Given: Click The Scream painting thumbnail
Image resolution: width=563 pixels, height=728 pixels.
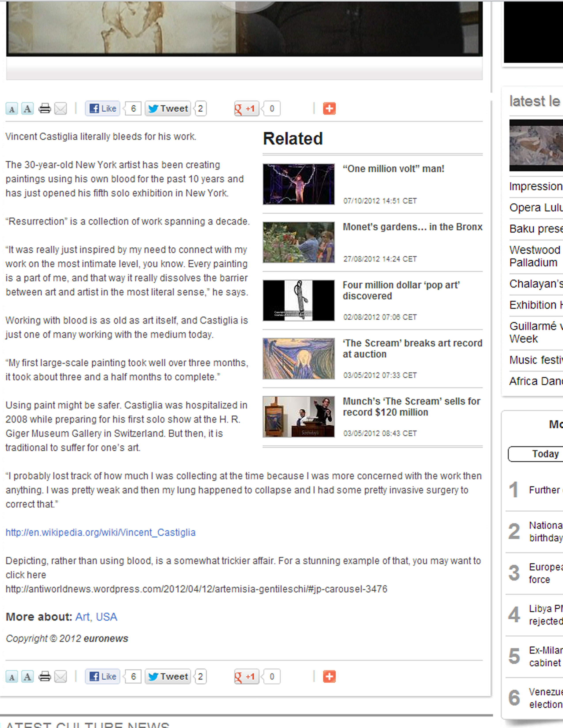Looking at the screenshot, I should point(299,359).
